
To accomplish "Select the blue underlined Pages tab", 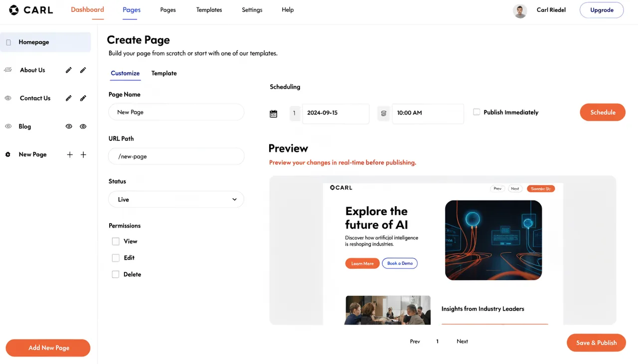I will [x=132, y=9].
